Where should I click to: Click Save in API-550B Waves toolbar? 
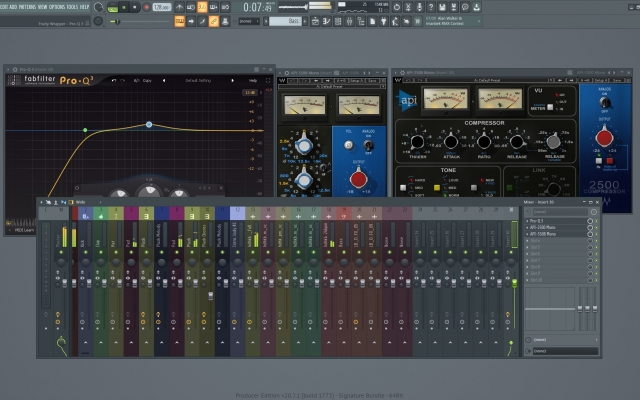372,81
